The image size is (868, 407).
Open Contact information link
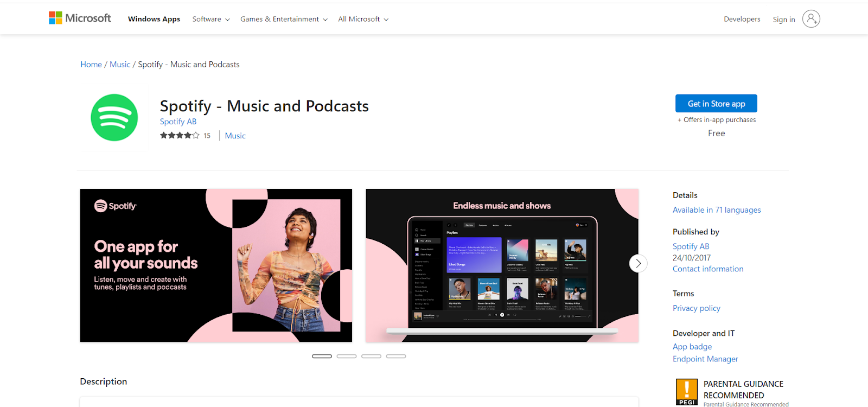(708, 269)
